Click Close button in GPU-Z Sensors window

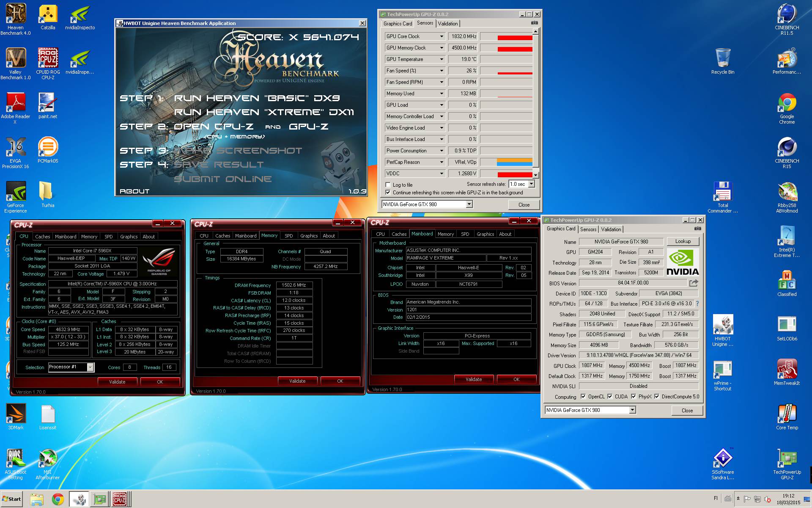tap(524, 204)
